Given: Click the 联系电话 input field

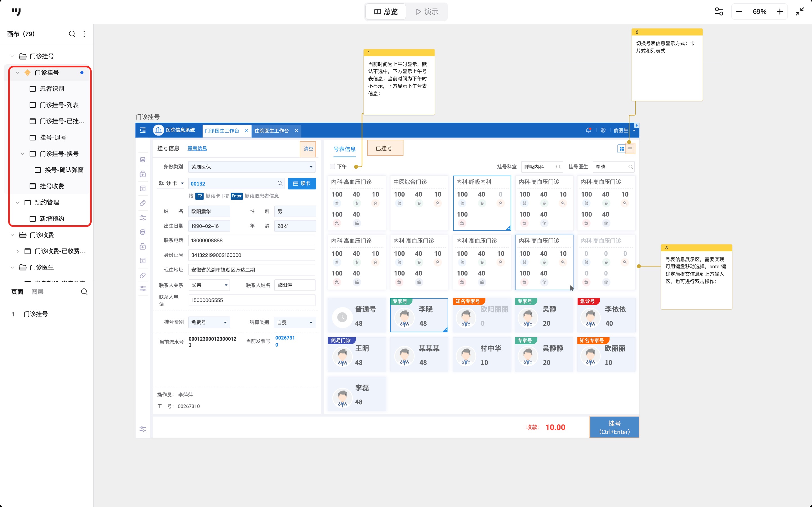Looking at the screenshot, I should click(251, 241).
